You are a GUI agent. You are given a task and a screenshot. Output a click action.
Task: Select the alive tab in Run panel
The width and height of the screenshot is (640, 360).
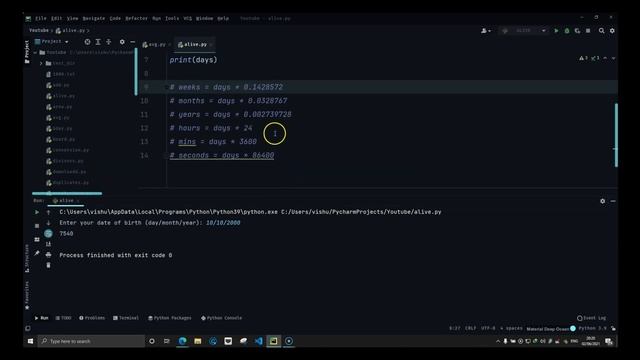point(66,201)
